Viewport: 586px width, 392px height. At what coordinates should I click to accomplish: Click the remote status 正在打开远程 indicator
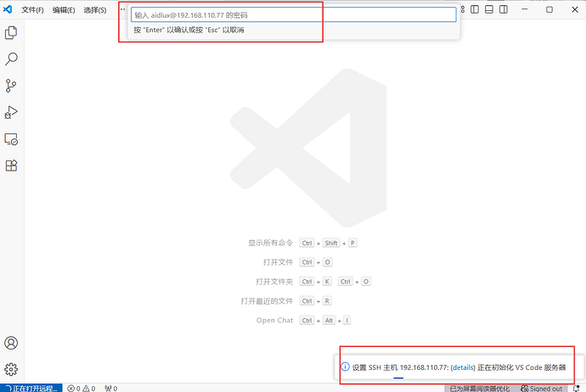pos(31,388)
